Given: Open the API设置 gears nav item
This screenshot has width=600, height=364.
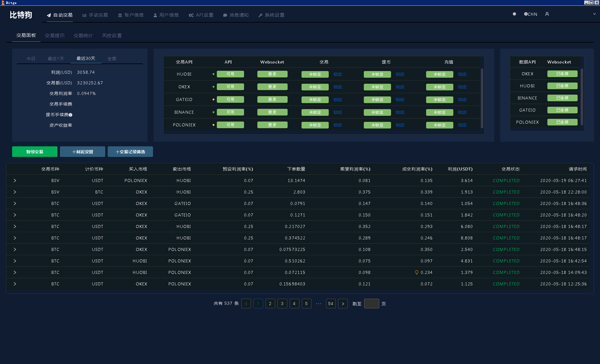Looking at the screenshot, I should [201, 15].
